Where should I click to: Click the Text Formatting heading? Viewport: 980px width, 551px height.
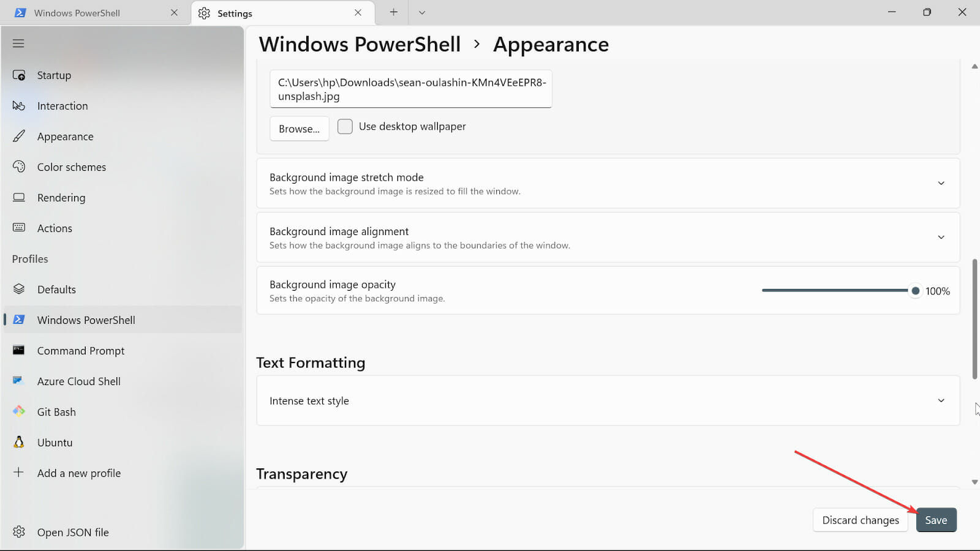[x=311, y=362]
